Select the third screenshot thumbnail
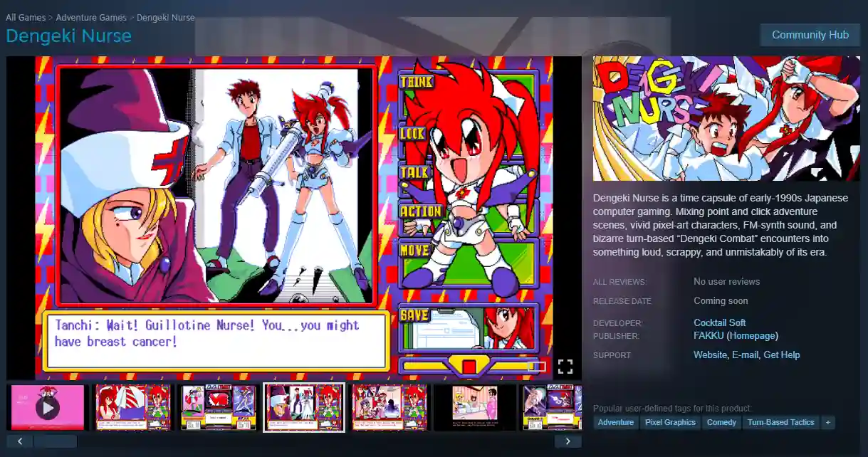 (218, 408)
